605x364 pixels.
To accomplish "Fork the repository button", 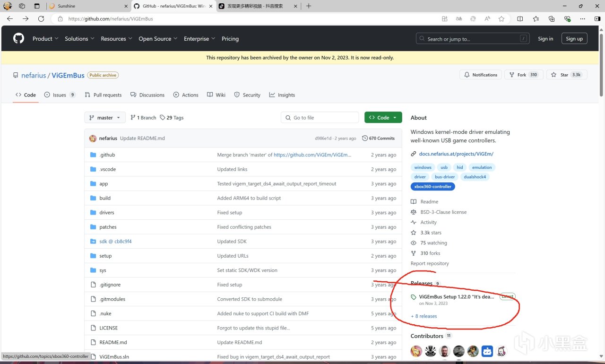I will pyautogui.click(x=524, y=75).
